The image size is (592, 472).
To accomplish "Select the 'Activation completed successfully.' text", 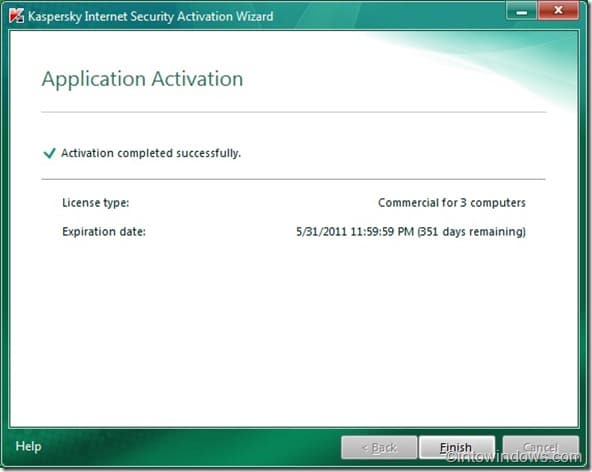I will pos(151,153).
